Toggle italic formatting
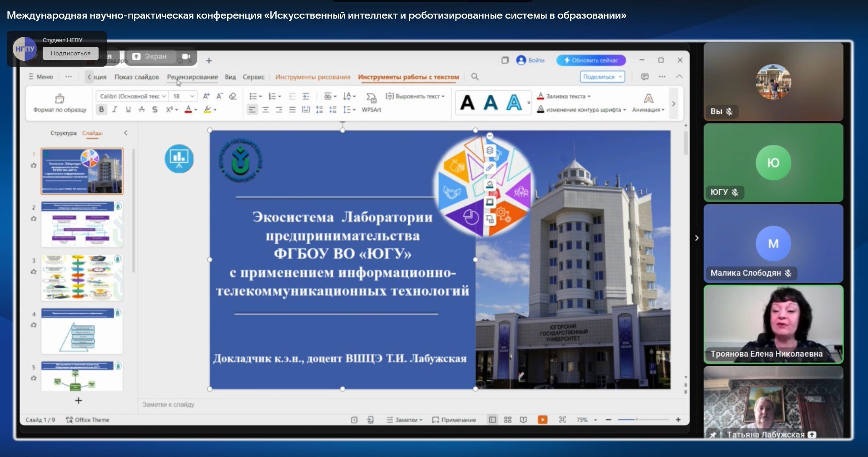This screenshot has width=868, height=457. [115, 109]
